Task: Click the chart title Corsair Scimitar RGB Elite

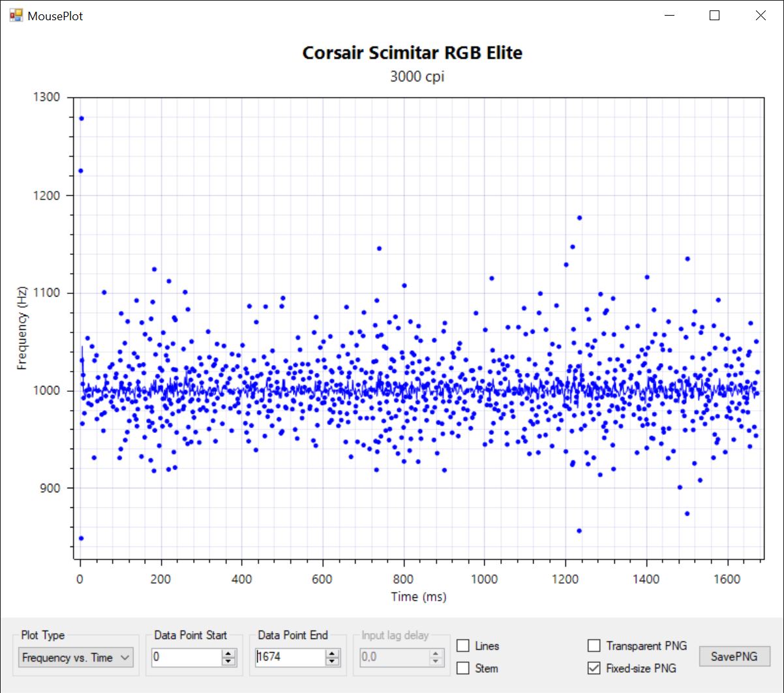Action: [x=412, y=53]
